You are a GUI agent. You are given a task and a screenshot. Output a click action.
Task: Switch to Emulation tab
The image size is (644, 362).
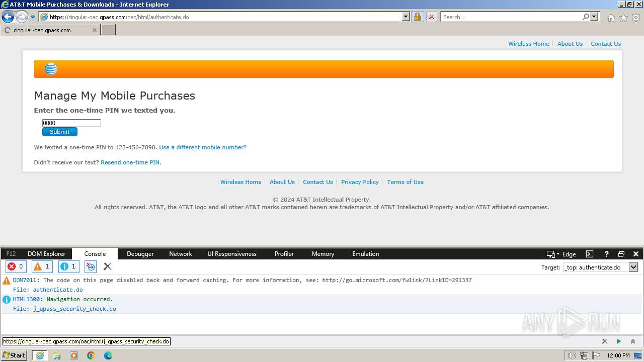366,254
